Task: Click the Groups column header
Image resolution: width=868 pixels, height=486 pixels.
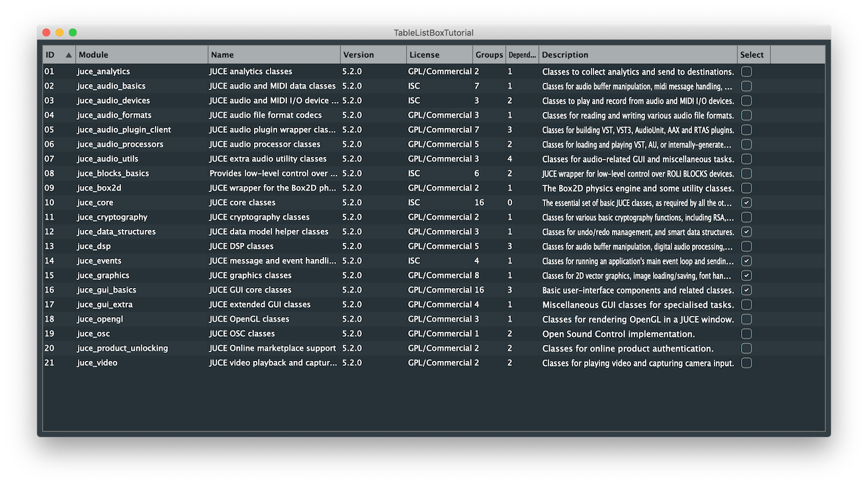Action: click(x=489, y=55)
